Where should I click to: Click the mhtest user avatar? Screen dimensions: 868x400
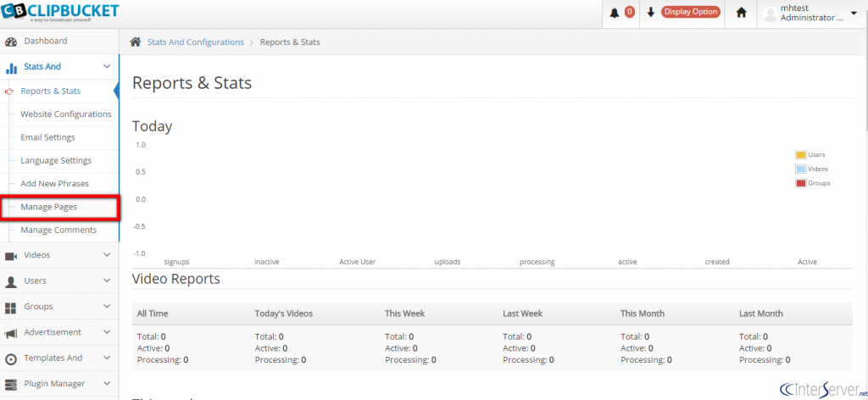(770, 14)
